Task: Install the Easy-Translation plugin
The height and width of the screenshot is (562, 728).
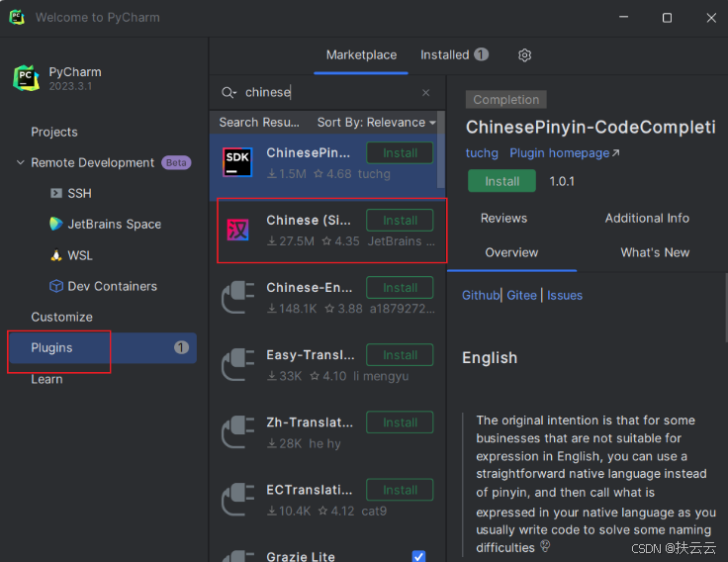Action: click(400, 355)
